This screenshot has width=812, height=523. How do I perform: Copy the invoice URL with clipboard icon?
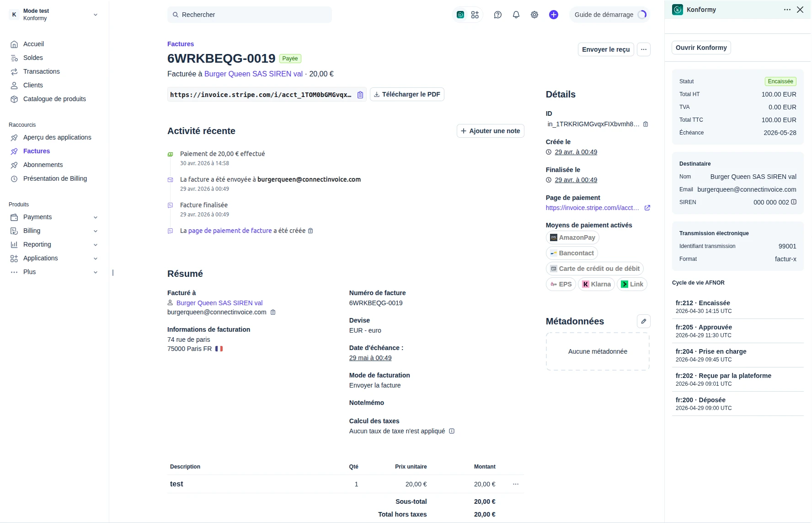[360, 95]
